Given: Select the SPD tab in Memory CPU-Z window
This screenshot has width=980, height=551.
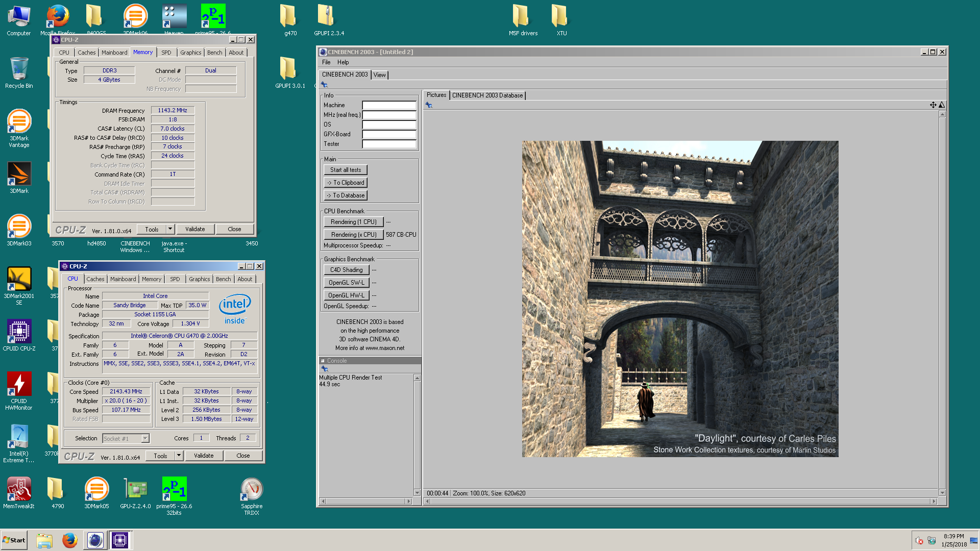Looking at the screenshot, I should [166, 53].
